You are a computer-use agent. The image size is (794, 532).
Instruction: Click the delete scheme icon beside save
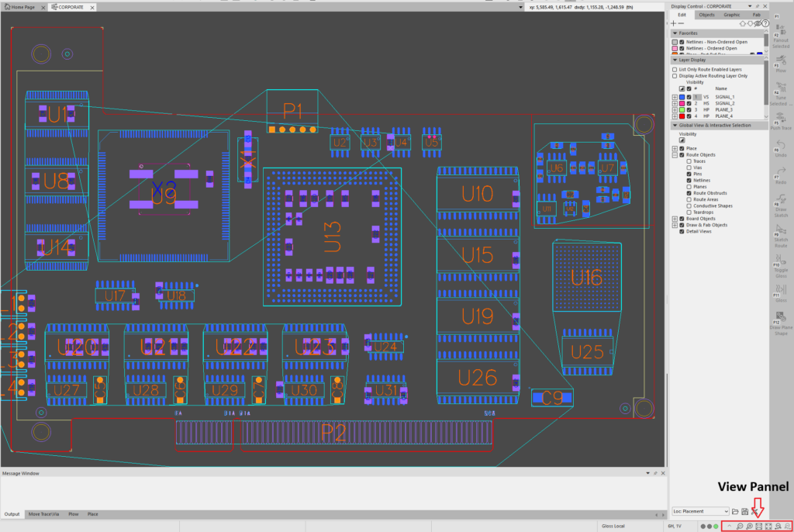[754, 512]
